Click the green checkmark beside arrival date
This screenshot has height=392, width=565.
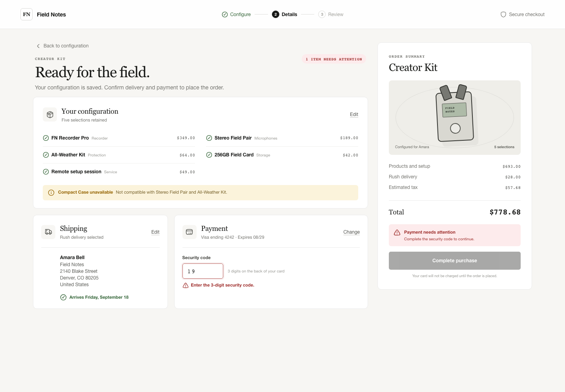(63, 297)
